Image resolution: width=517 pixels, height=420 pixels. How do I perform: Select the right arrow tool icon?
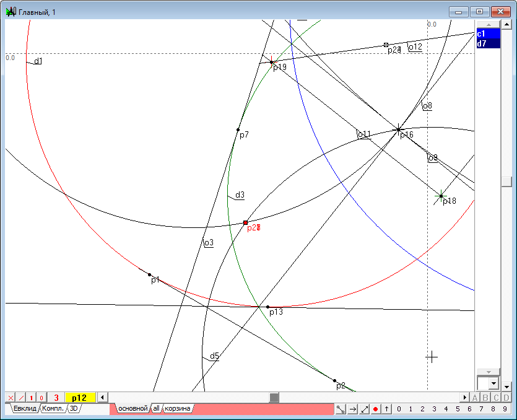click(x=352, y=409)
